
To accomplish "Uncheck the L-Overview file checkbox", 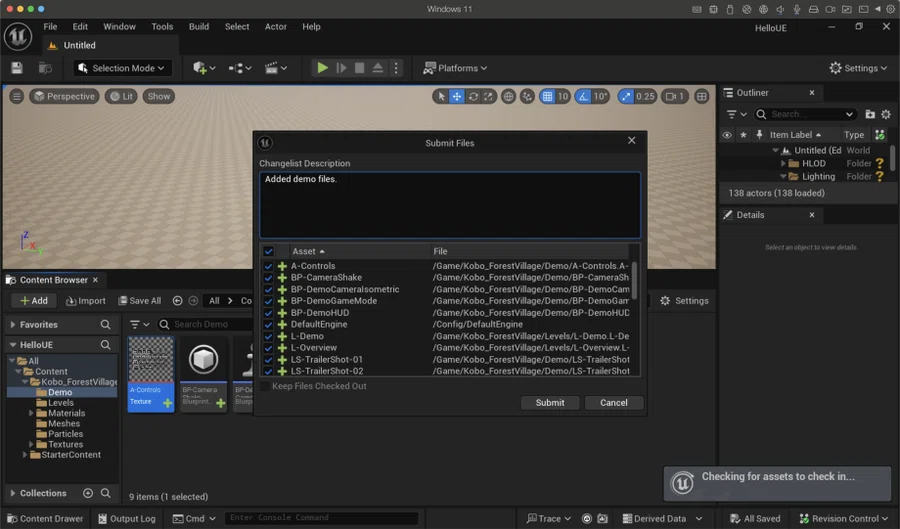I will pyautogui.click(x=268, y=348).
